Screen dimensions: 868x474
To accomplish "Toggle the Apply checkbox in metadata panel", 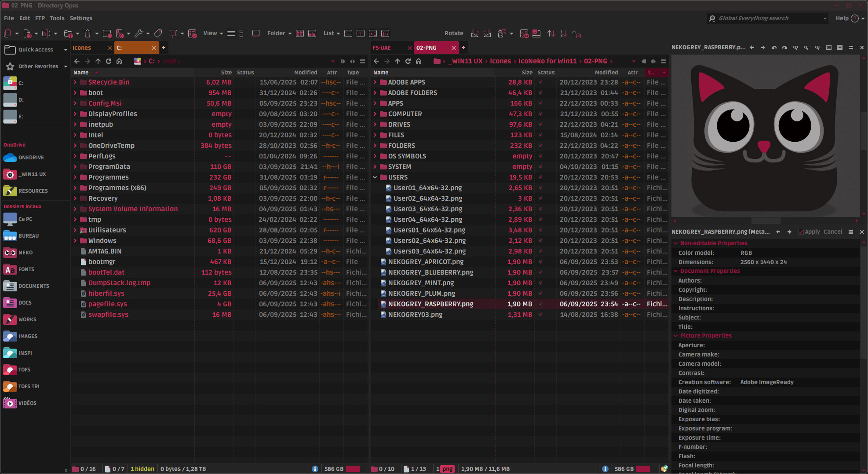I will (801, 232).
